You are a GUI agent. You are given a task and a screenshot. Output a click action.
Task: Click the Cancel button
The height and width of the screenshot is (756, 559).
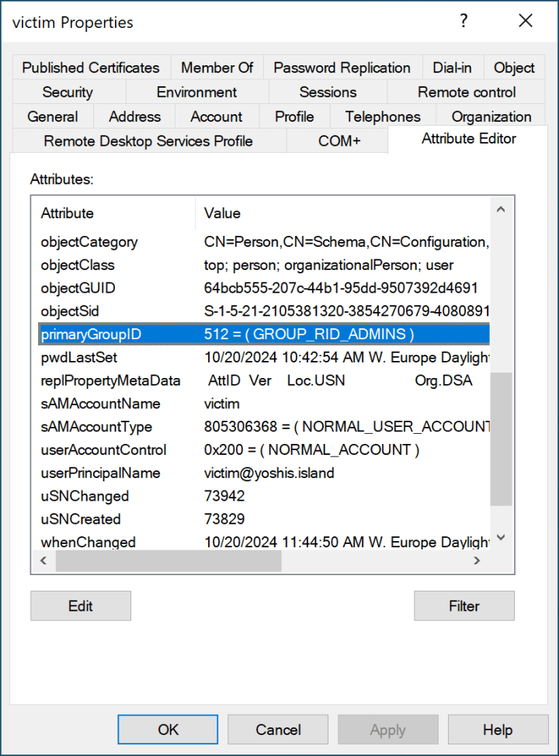click(278, 730)
